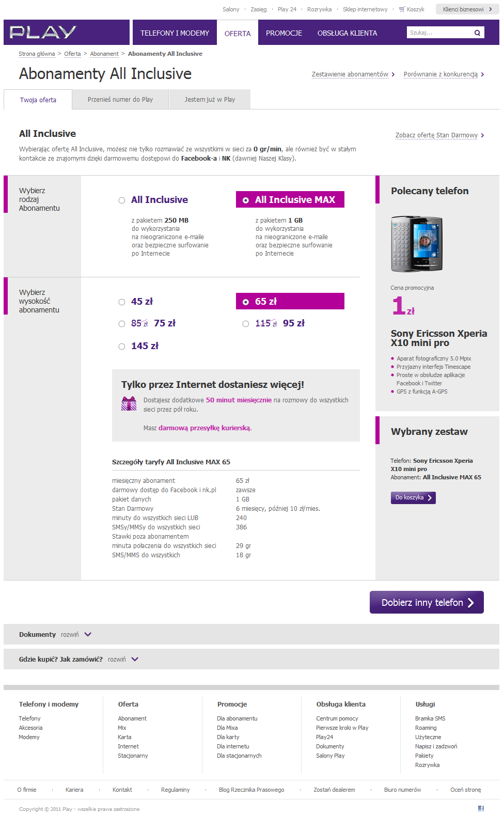Image resolution: width=504 pixels, height=815 pixels.
Task: Open footer Pierwsze kroki w Play link
Action: click(x=342, y=728)
